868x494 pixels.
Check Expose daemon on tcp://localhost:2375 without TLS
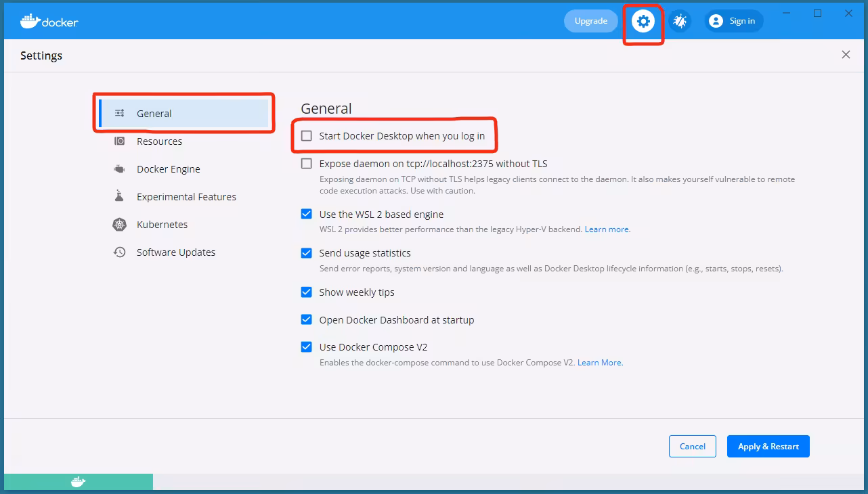click(307, 164)
